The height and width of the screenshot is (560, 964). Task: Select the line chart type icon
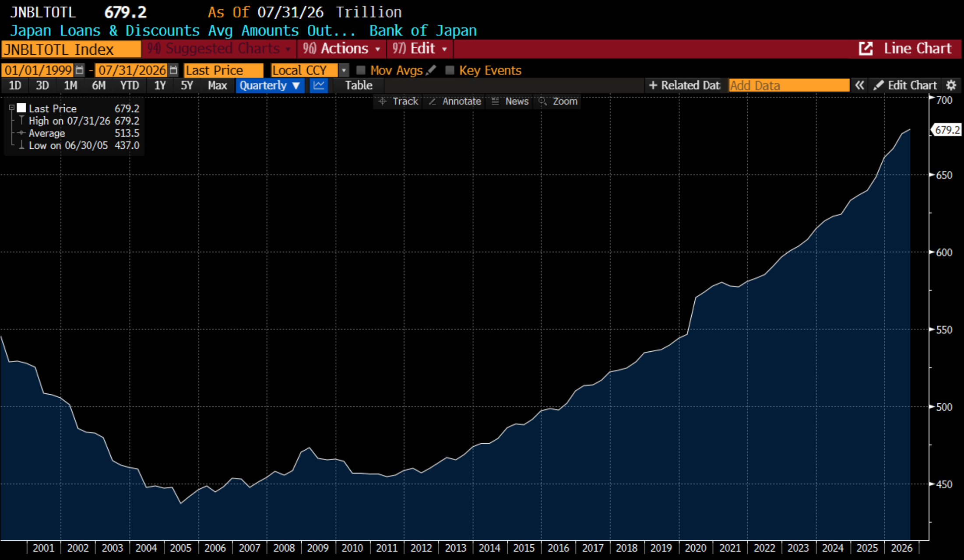(x=319, y=85)
